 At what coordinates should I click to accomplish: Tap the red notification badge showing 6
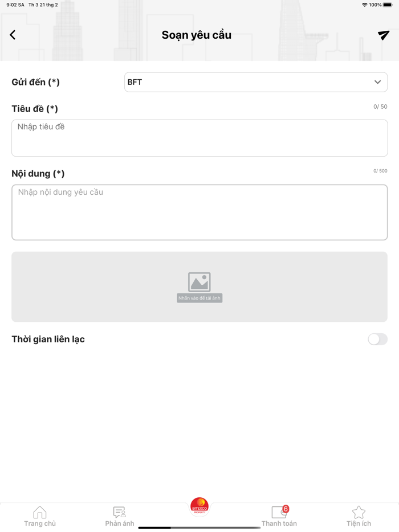(286, 509)
